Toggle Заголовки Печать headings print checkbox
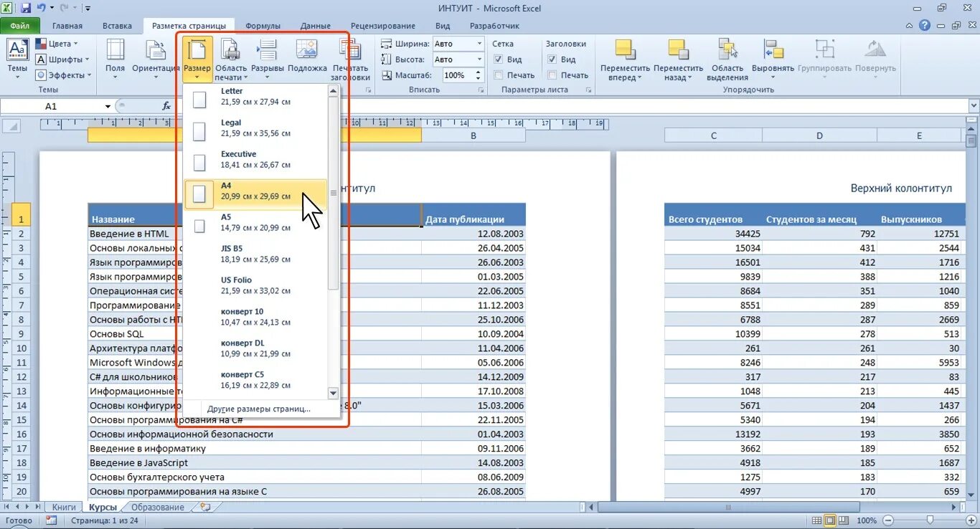 [x=552, y=75]
